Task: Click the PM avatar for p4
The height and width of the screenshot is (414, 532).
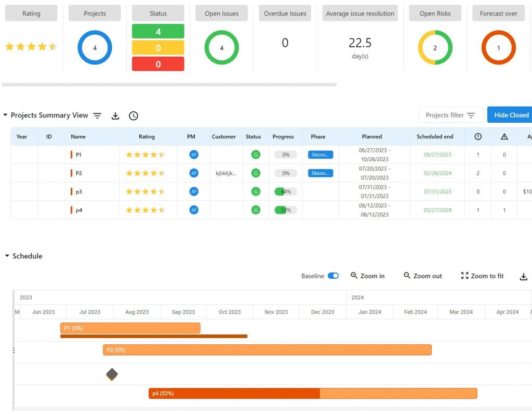Action: coord(194,210)
